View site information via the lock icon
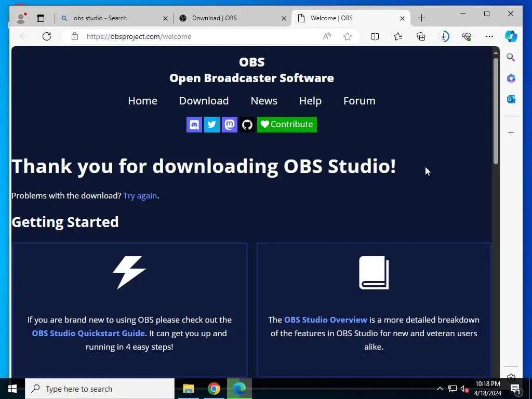 [75, 36]
